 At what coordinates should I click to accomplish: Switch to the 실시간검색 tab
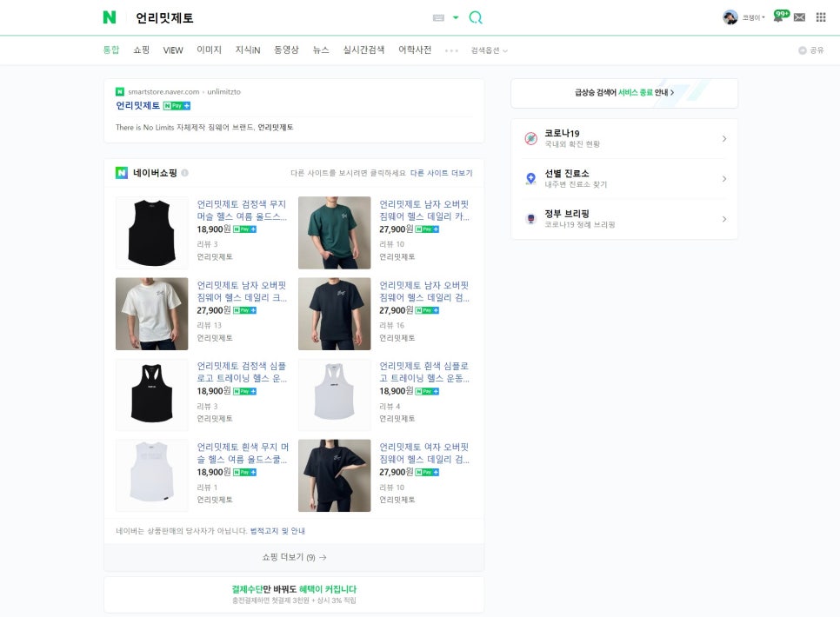click(363, 50)
